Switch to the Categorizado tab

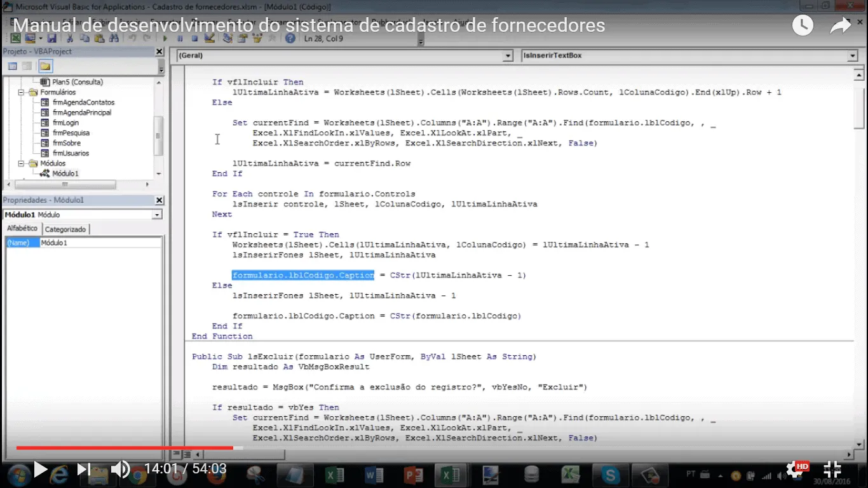65,229
